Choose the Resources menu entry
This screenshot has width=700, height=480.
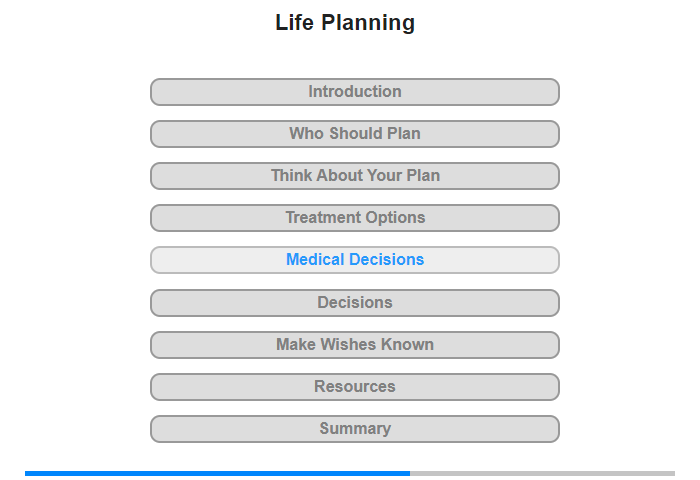(x=354, y=387)
